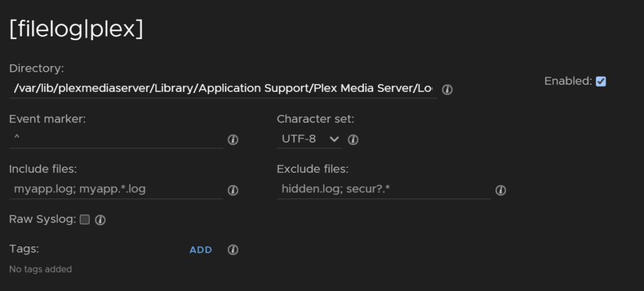This screenshot has height=291, width=644.
Task: Open info icon next to Directory field
Action: pyautogui.click(x=447, y=89)
